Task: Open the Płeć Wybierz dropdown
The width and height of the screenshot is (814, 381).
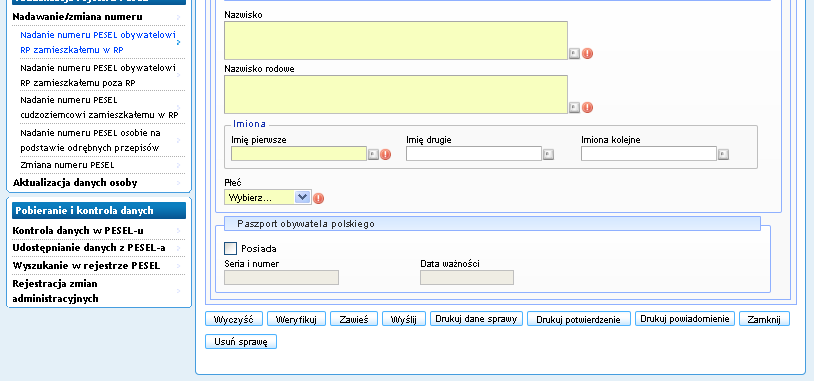Action: point(267,197)
